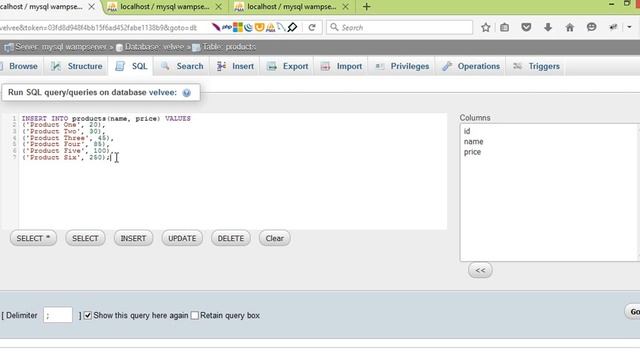This screenshot has width=640, height=360.
Task: Switch to the SQL tab
Action: pos(131,66)
